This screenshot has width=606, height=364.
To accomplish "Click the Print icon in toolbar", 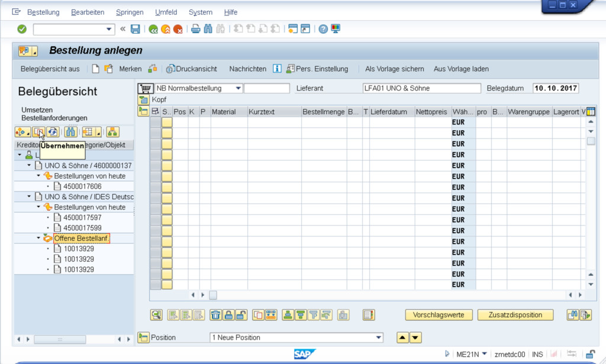I will tap(196, 29).
